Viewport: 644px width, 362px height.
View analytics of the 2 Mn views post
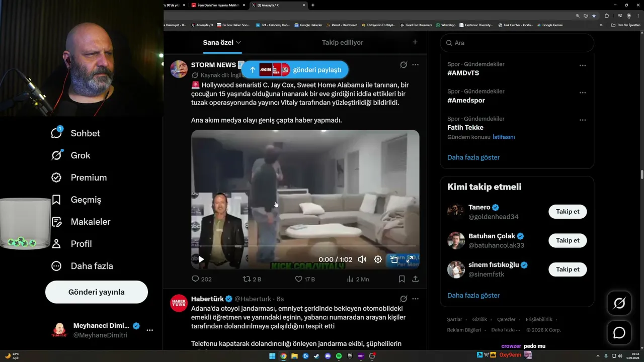358,279
